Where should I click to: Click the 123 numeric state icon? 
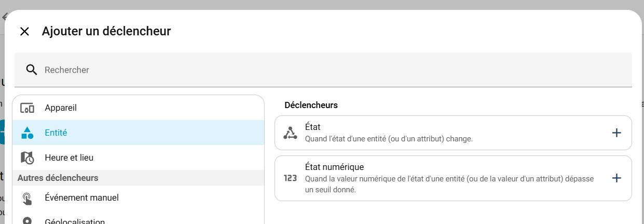pyautogui.click(x=290, y=178)
